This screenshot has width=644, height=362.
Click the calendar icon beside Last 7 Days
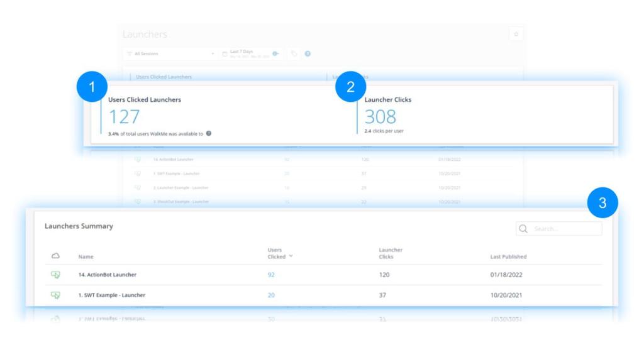[x=225, y=54]
